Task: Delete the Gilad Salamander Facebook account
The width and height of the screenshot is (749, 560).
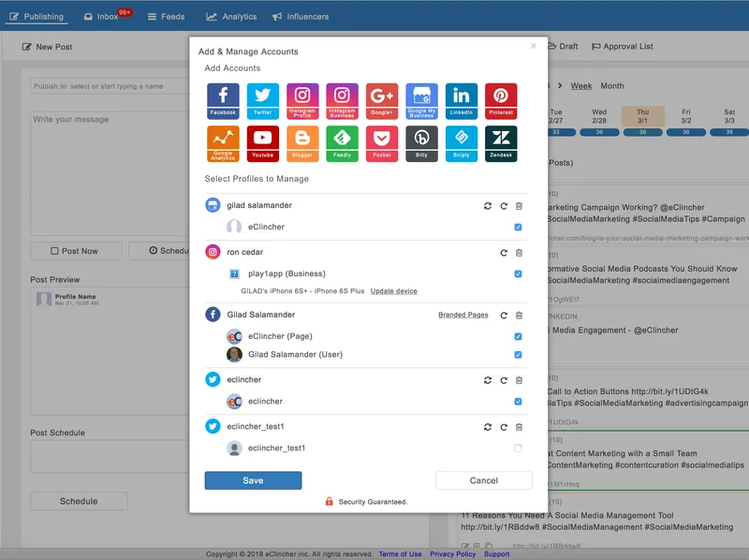Action: [x=519, y=316]
